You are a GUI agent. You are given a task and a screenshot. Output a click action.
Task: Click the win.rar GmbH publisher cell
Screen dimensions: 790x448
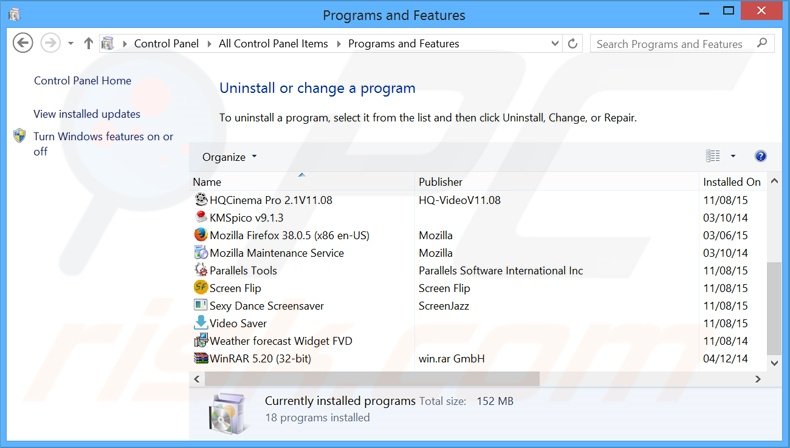tap(451, 359)
